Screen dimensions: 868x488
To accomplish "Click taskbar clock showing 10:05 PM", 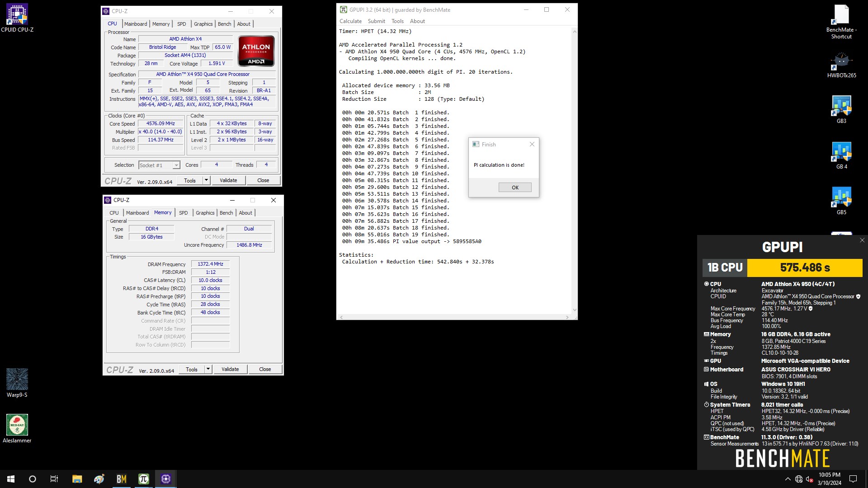I will [829, 479].
